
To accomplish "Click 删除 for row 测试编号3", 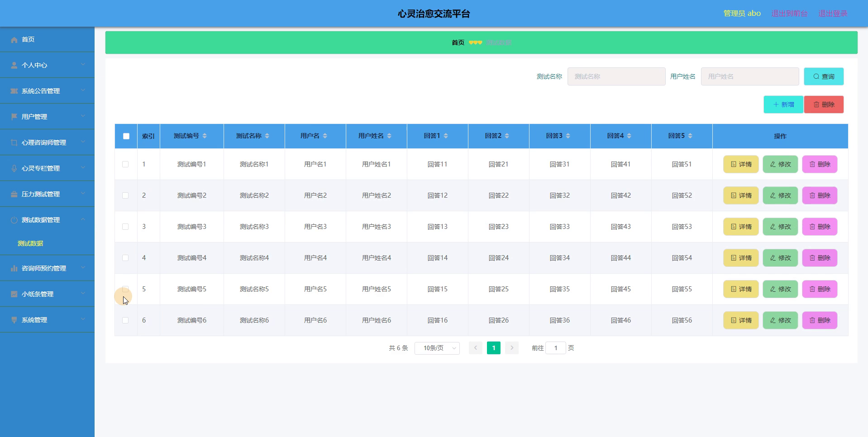I will [x=820, y=227].
